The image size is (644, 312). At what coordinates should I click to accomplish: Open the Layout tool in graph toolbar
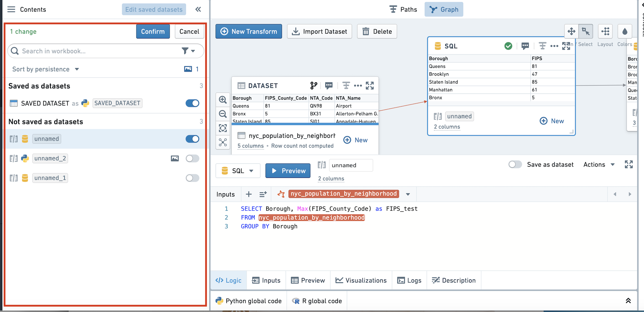click(606, 31)
